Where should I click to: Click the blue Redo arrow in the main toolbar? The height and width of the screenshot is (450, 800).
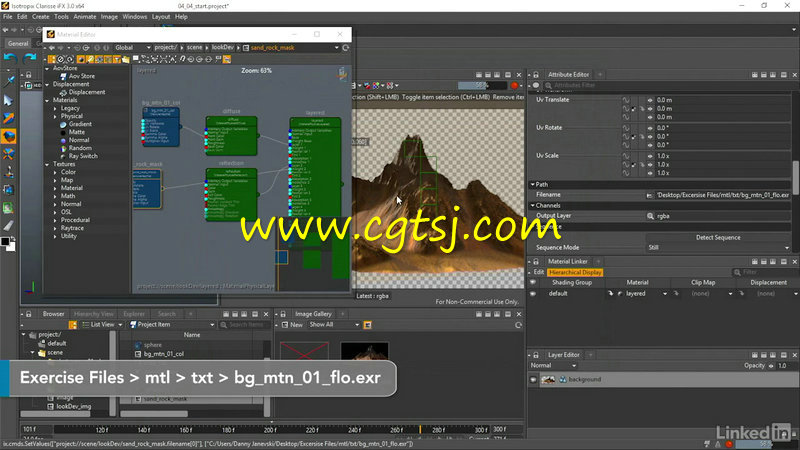(x=30, y=58)
